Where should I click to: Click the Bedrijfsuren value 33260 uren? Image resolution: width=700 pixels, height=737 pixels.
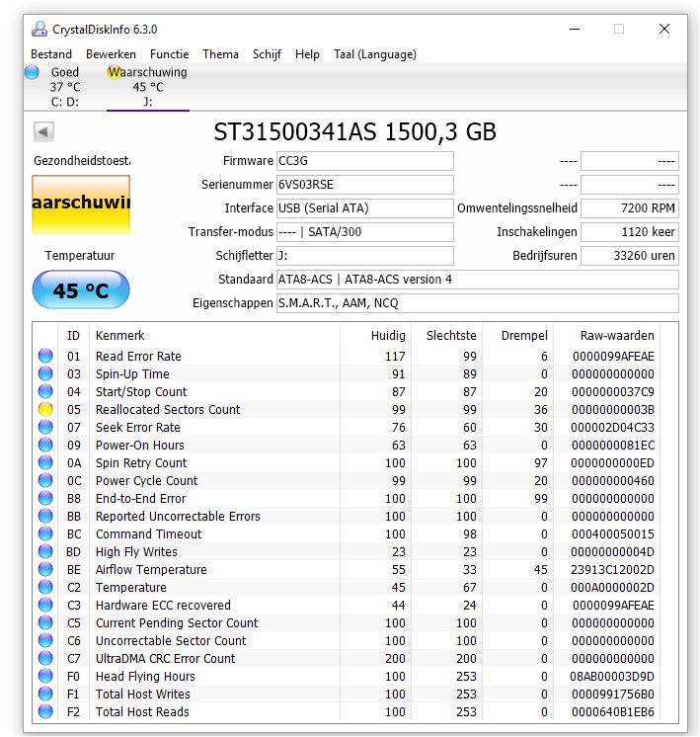[x=630, y=256]
